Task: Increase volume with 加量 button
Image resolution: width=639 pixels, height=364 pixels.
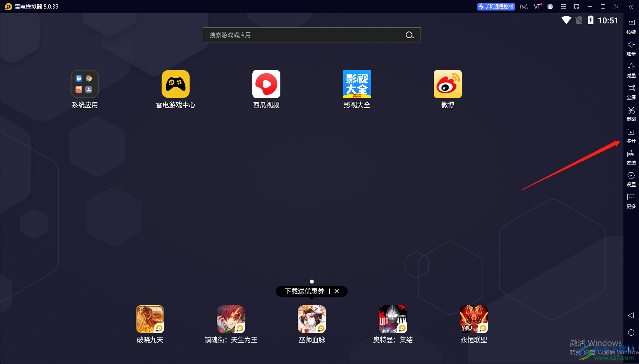Action: click(x=631, y=48)
